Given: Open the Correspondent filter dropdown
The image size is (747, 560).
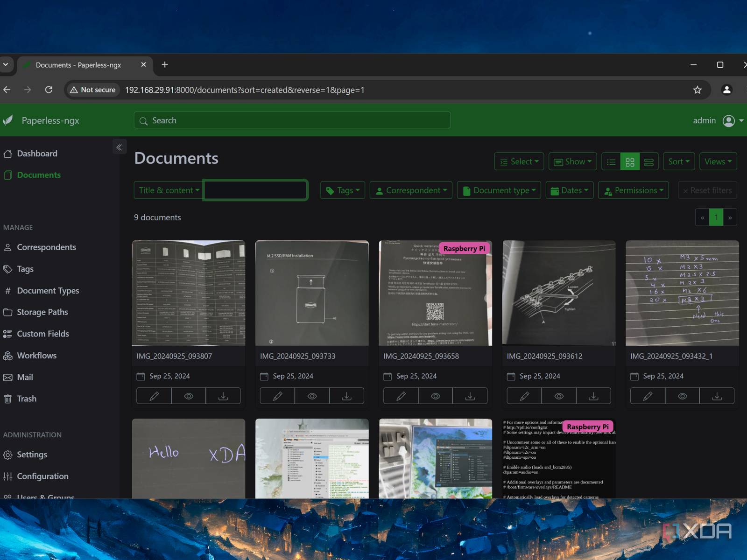Looking at the screenshot, I should click(x=411, y=190).
